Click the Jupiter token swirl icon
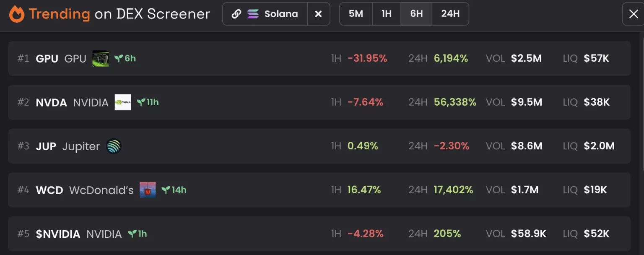 tap(114, 146)
